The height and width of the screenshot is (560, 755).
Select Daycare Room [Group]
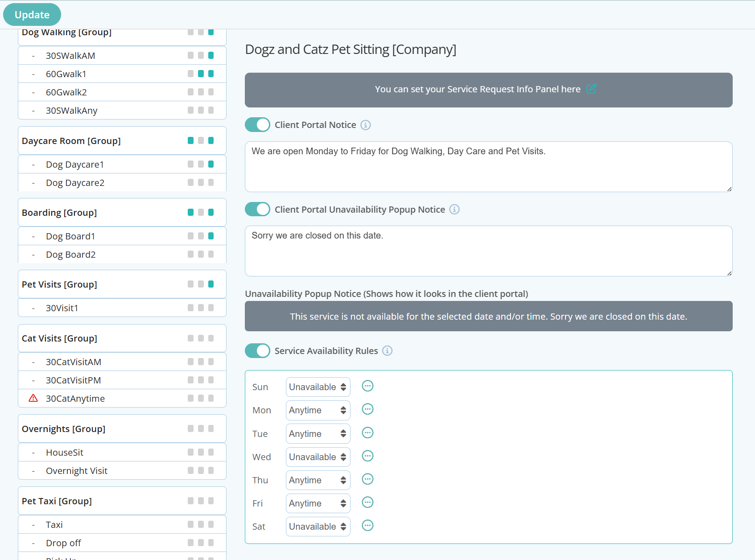pyautogui.click(x=122, y=141)
